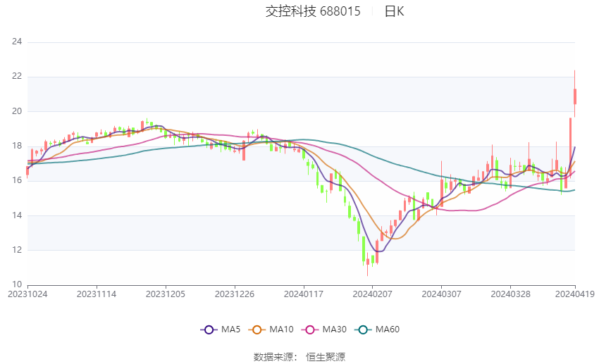
Task: Toggle the MA60 teal legend circle
Action: point(363,330)
